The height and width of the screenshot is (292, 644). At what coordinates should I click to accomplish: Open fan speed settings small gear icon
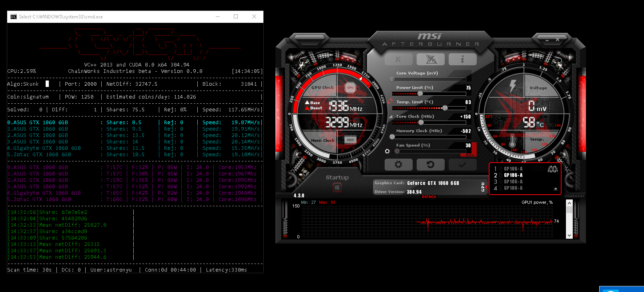point(387,151)
